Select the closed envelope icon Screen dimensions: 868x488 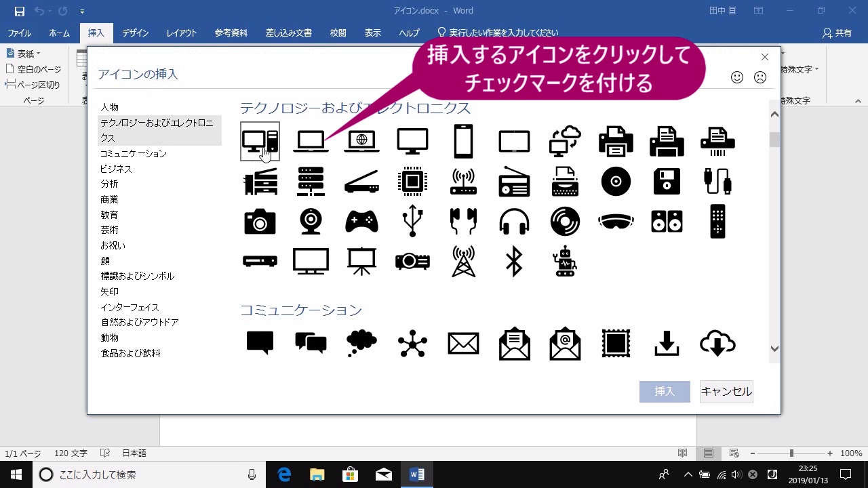tap(463, 344)
